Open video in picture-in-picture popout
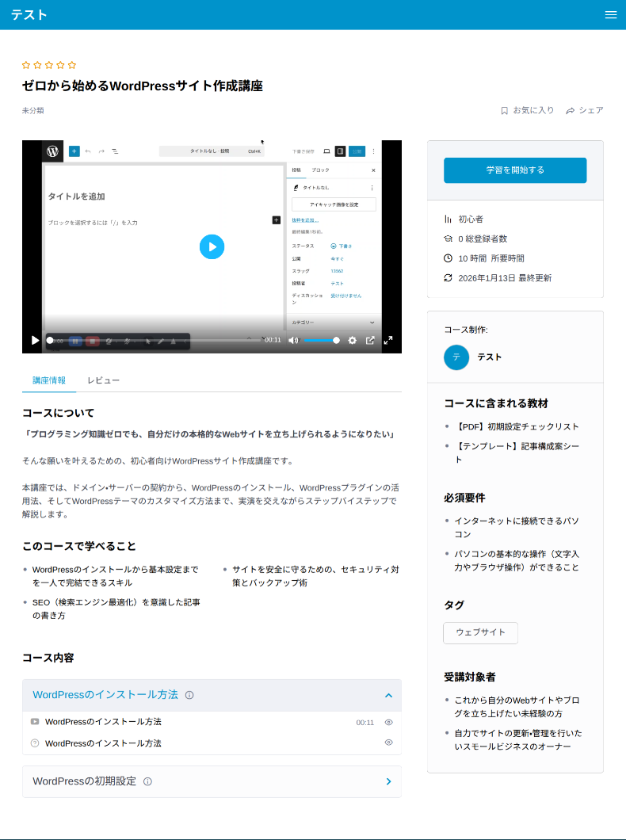Screen dimensions: 626x840 370,340
